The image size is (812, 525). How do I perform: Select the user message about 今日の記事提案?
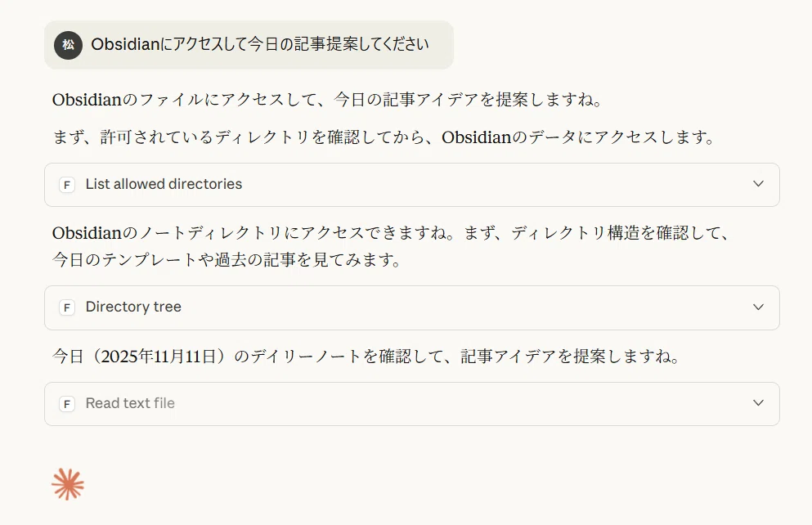pyautogui.click(x=249, y=45)
